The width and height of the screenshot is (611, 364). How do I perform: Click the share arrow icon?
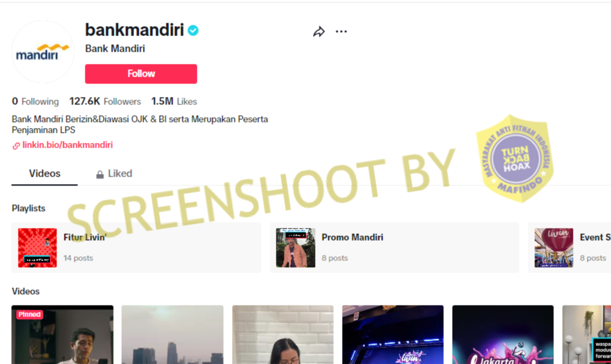(319, 32)
